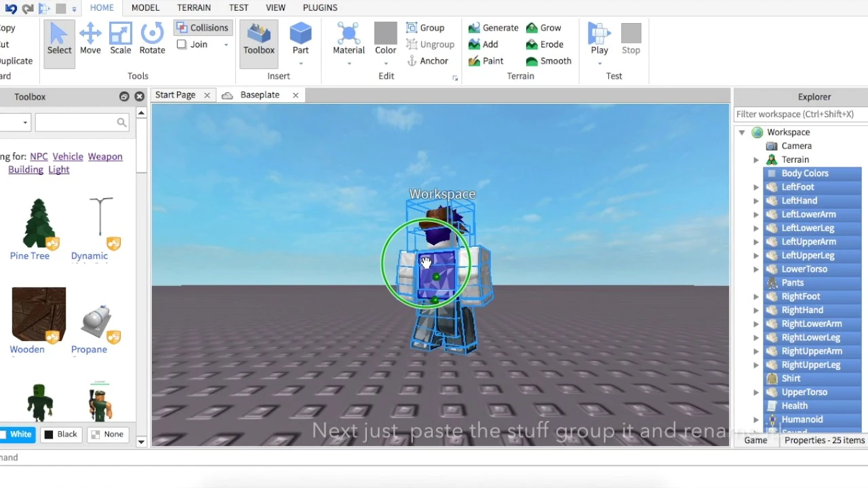Expand the LeftFoot node
The height and width of the screenshot is (488, 868).
(x=756, y=187)
